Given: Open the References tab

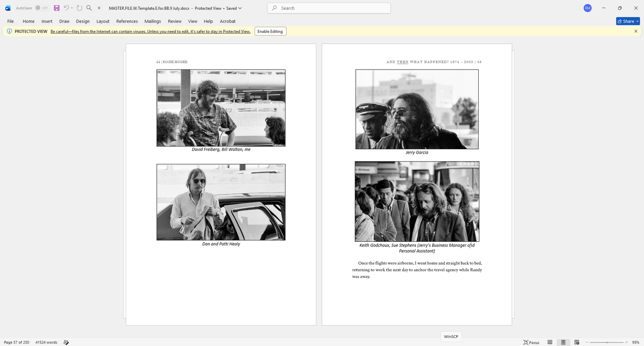Looking at the screenshot, I should click(127, 21).
